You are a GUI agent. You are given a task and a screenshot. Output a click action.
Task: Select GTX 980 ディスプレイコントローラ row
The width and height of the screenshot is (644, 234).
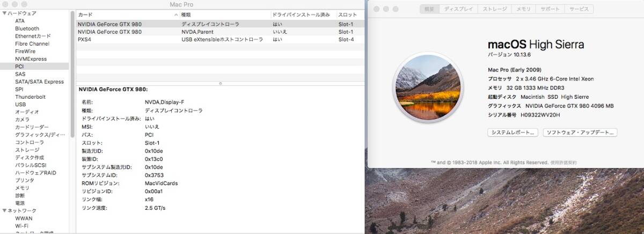tap(220, 24)
